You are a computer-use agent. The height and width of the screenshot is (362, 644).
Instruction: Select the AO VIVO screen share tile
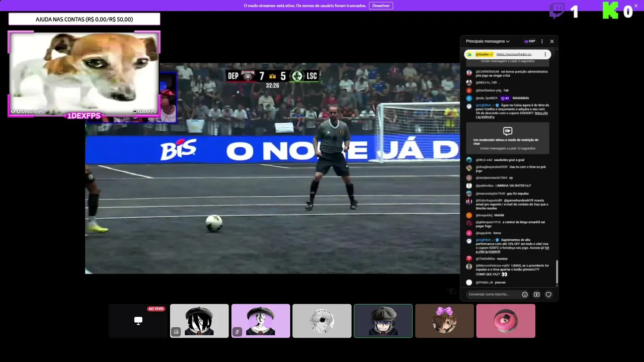tap(138, 321)
